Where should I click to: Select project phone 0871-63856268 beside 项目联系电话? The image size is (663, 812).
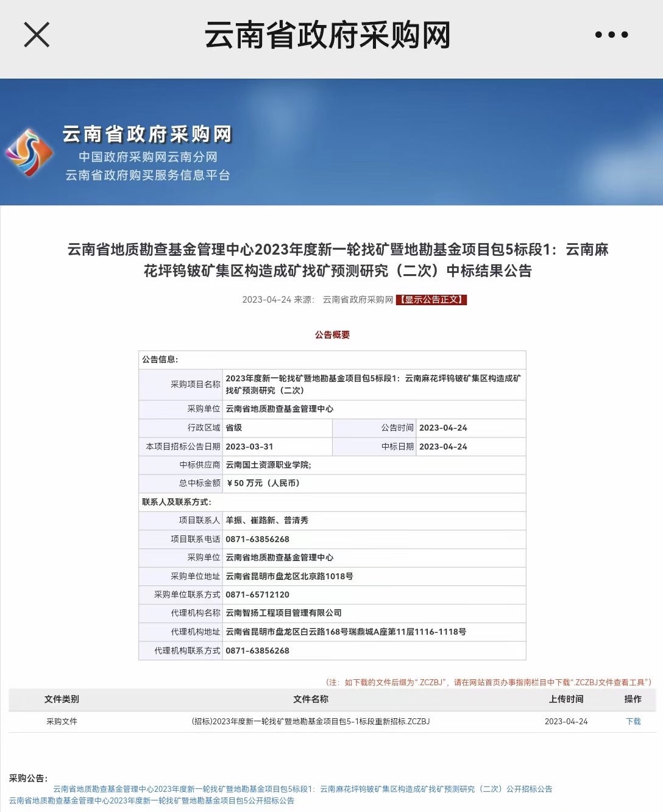coord(257,539)
